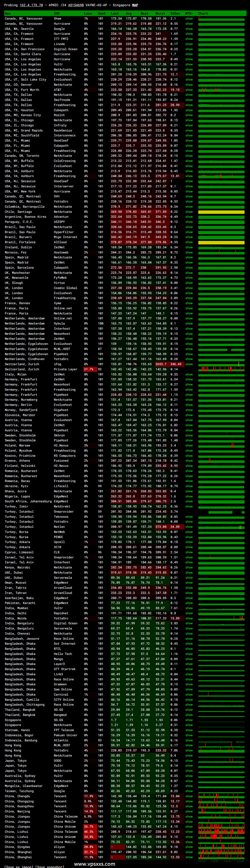Open the 162.4.173.70 IP address link
The image size is (250, 868).
click(31, 5)
